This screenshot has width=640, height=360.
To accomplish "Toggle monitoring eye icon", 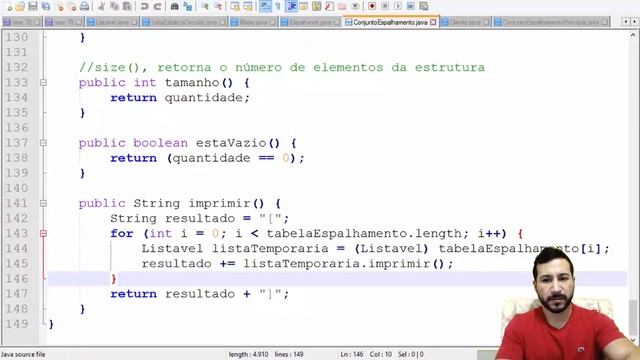I will 355,6.
